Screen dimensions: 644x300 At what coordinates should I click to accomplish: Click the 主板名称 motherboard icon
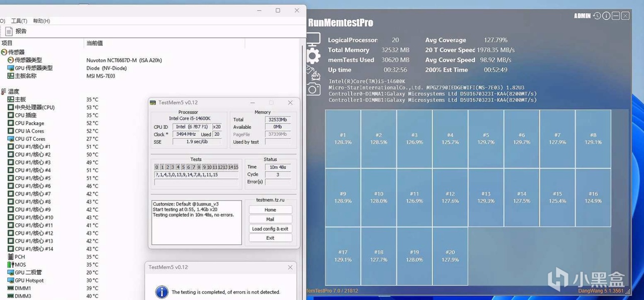pos(11,76)
